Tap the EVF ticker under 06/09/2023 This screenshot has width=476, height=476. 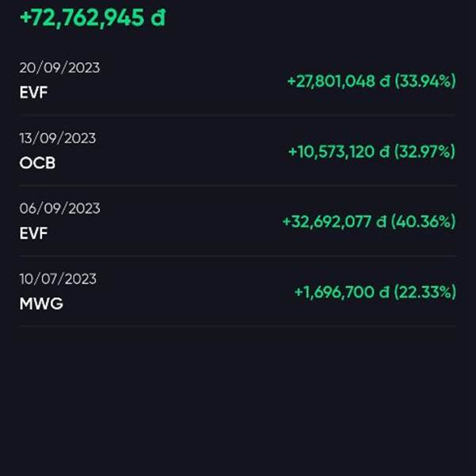33,233
